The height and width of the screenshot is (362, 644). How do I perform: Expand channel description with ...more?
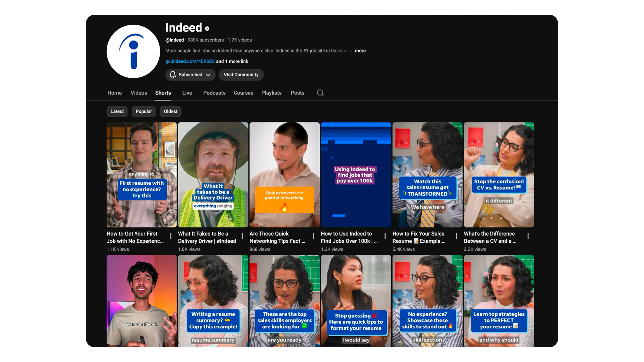[x=358, y=51]
